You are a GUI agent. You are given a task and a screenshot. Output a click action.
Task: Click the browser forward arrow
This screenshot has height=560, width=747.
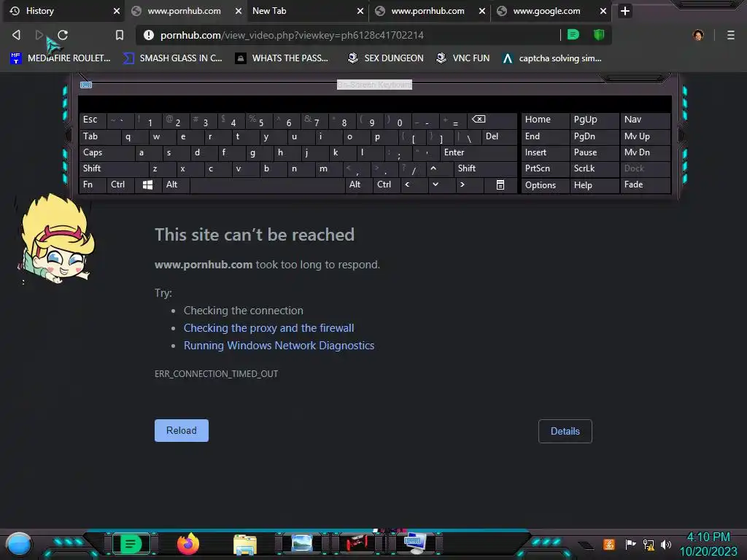(39, 35)
